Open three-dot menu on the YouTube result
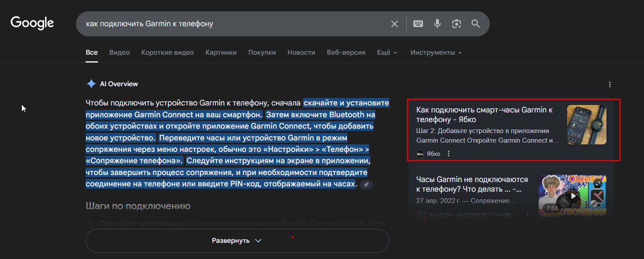644x259 pixels. pyautogui.click(x=528, y=215)
